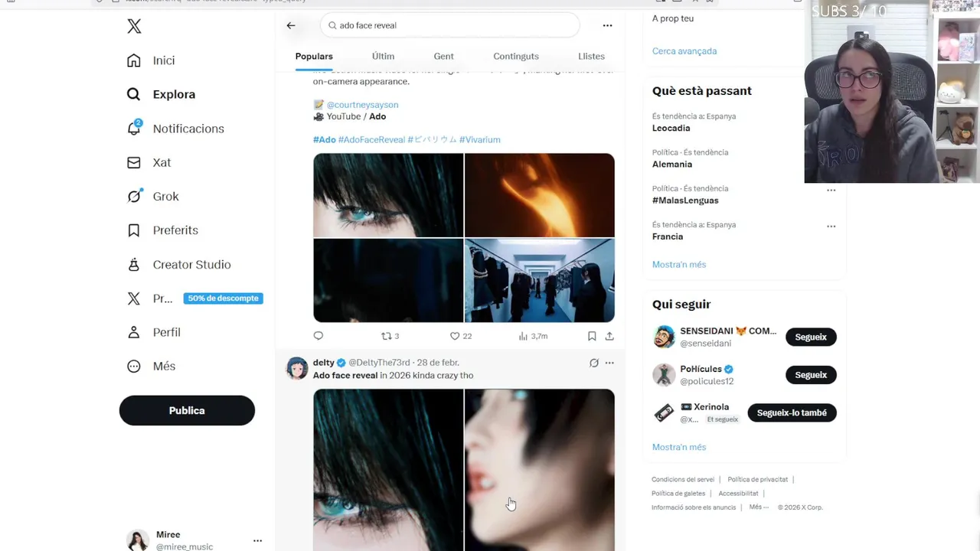Image resolution: width=980 pixels, height=551 pixels.
Task: Switch to the Llistes tab
Action: [x=591, y=56]
